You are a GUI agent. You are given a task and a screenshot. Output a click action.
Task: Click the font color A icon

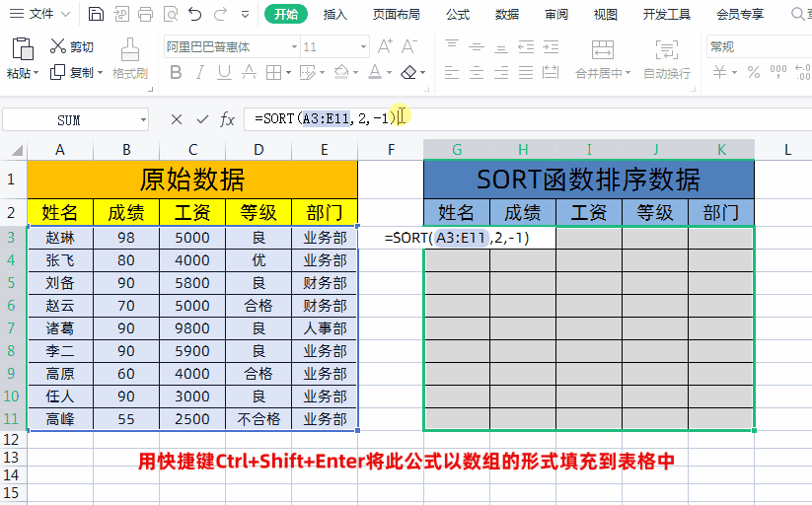click(x=375, y=72)
